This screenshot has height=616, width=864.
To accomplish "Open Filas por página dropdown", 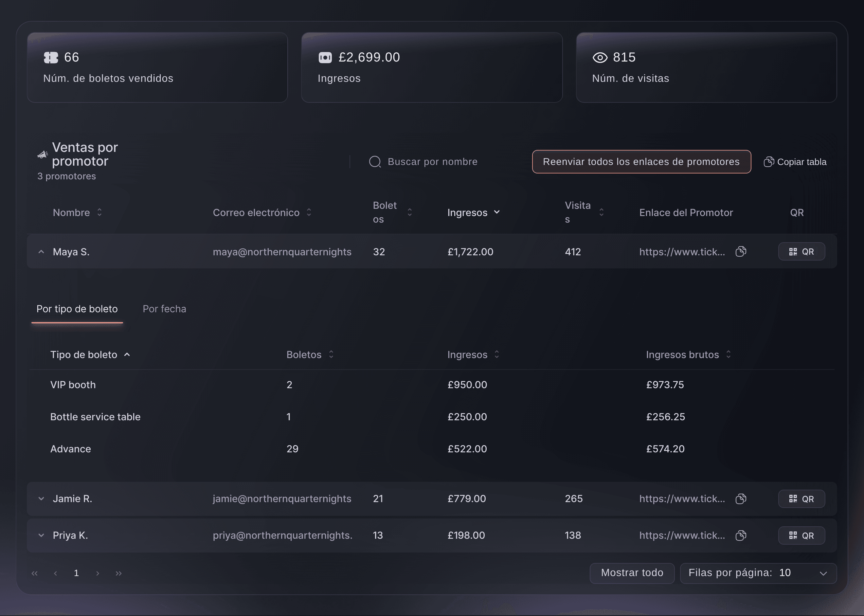I will coord(758,573).
